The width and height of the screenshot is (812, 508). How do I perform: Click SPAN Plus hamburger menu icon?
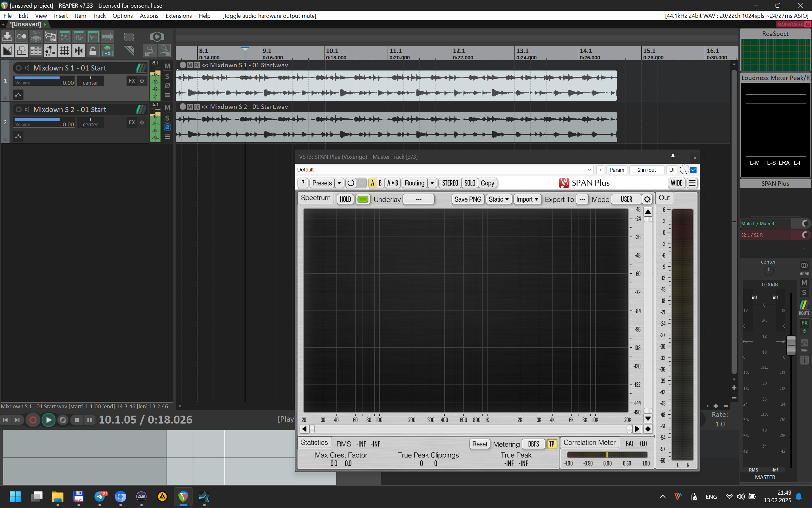[x=692, y=183]
